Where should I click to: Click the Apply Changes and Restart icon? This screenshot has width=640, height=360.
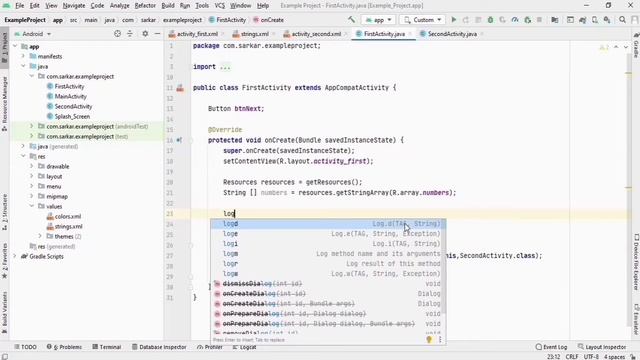tap(466, 20)
